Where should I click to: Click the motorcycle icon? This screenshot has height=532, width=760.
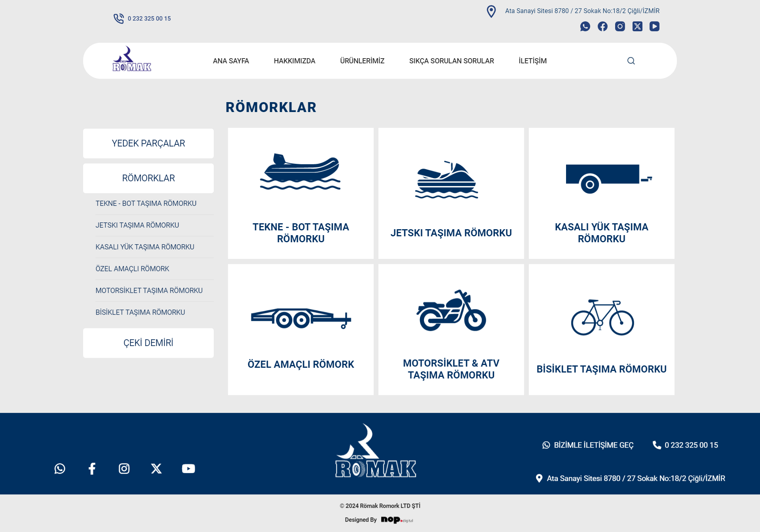coord(451,311)
